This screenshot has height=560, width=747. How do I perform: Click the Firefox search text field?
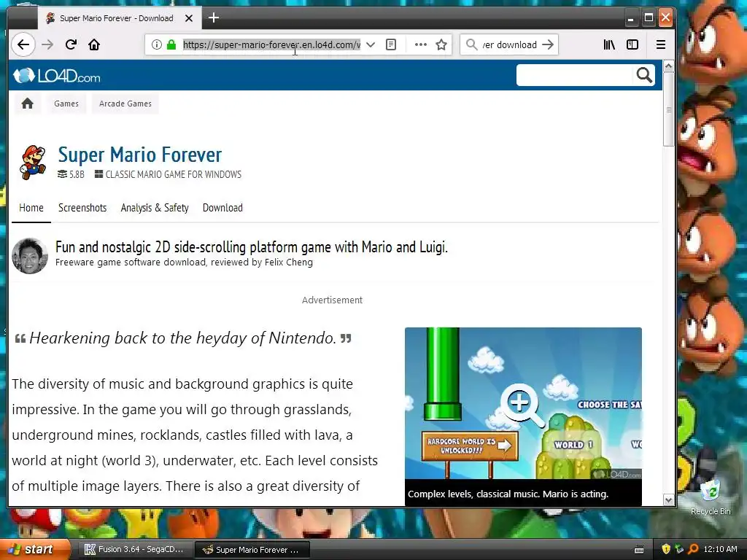tap(509, 44)
